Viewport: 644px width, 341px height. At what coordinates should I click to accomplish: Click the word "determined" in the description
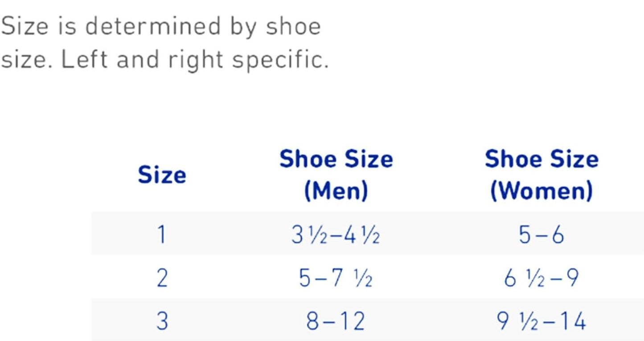click(153, 27)
